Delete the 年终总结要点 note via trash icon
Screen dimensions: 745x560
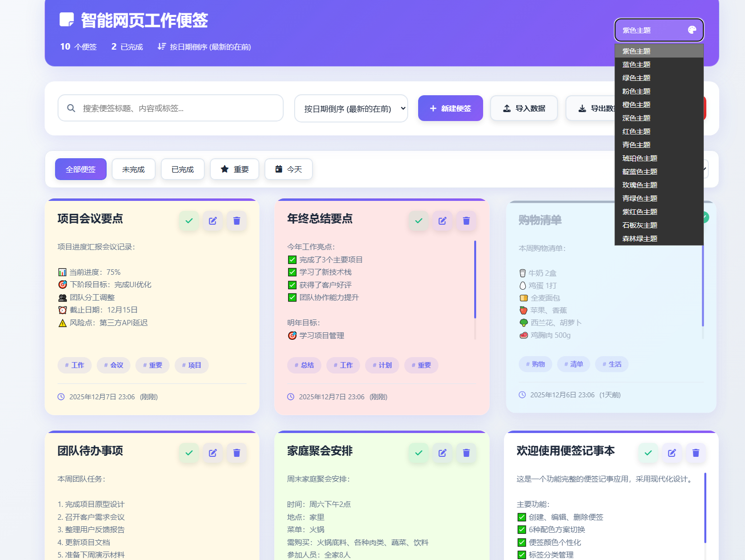(466, 221)
